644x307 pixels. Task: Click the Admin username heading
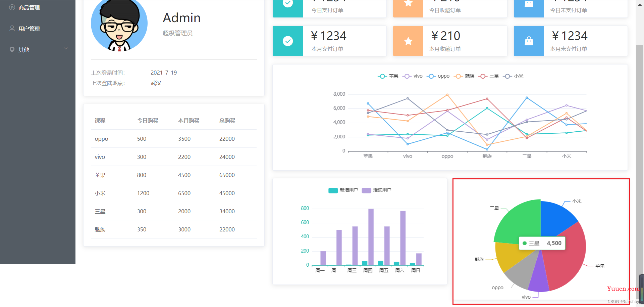click(x=182, y=18)
